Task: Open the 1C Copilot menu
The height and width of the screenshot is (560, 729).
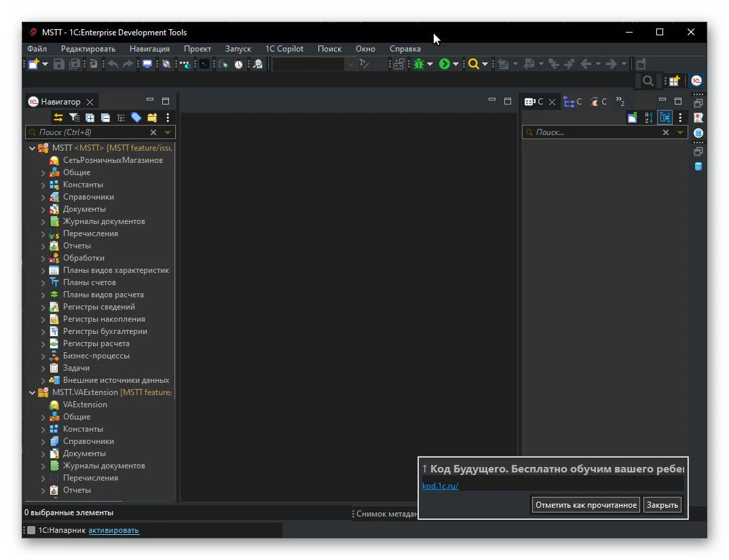Action: 284,49
